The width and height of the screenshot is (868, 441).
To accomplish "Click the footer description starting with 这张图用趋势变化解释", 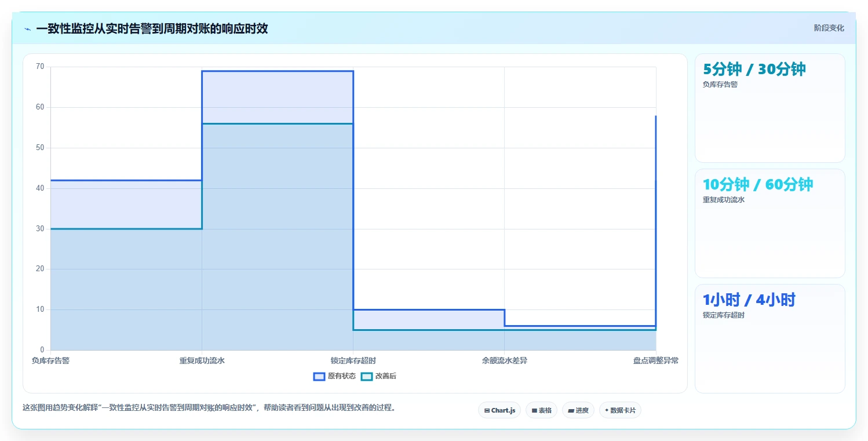I will click(210, 407).
